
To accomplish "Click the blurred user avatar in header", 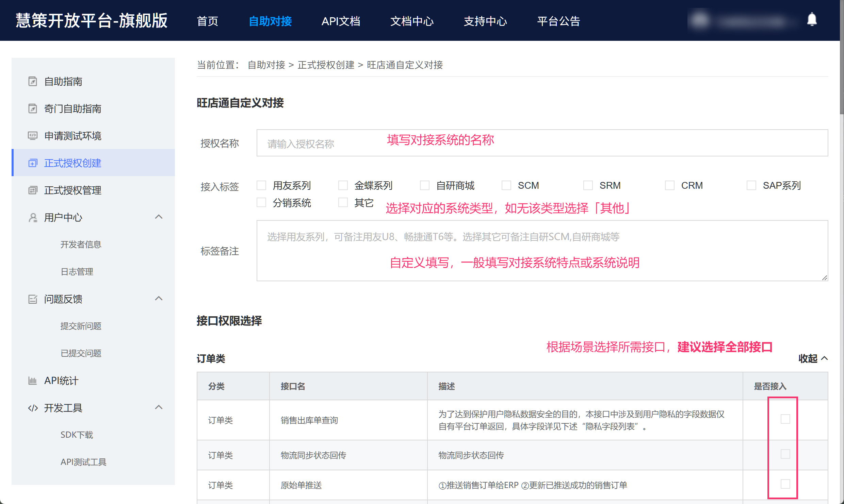I will (700, 20).
